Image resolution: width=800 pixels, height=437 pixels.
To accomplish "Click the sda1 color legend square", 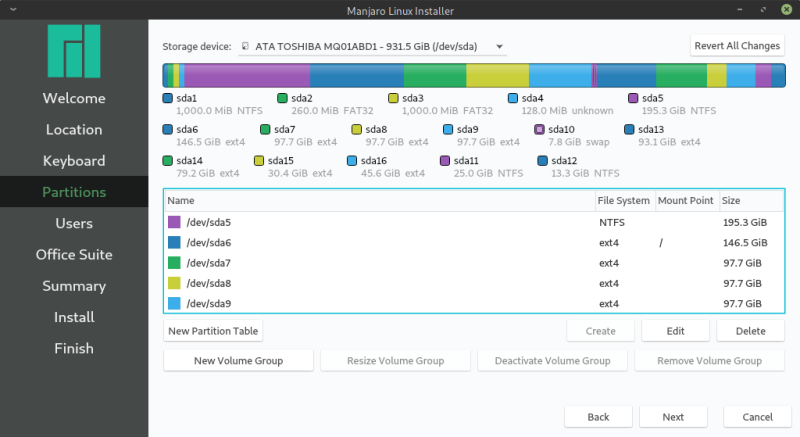I will 167,98.
